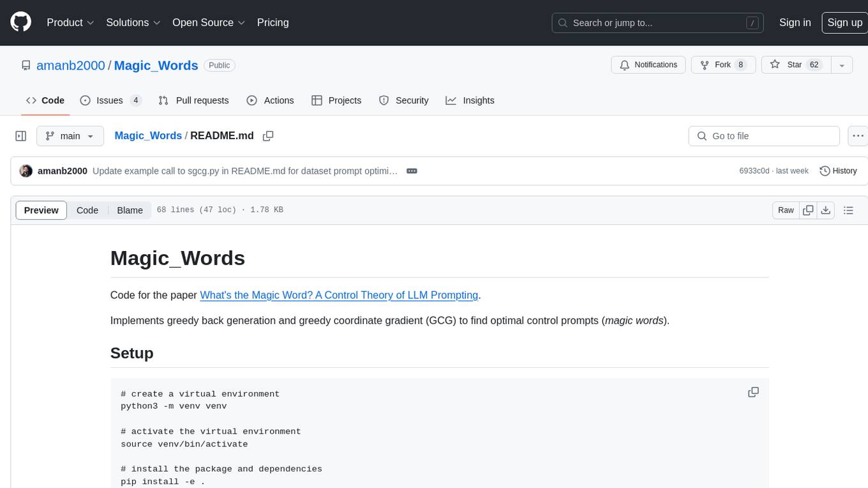This screenshot has height=488, width=868.
Task: Open the GitHub home logo
Action: coord(20,22)
